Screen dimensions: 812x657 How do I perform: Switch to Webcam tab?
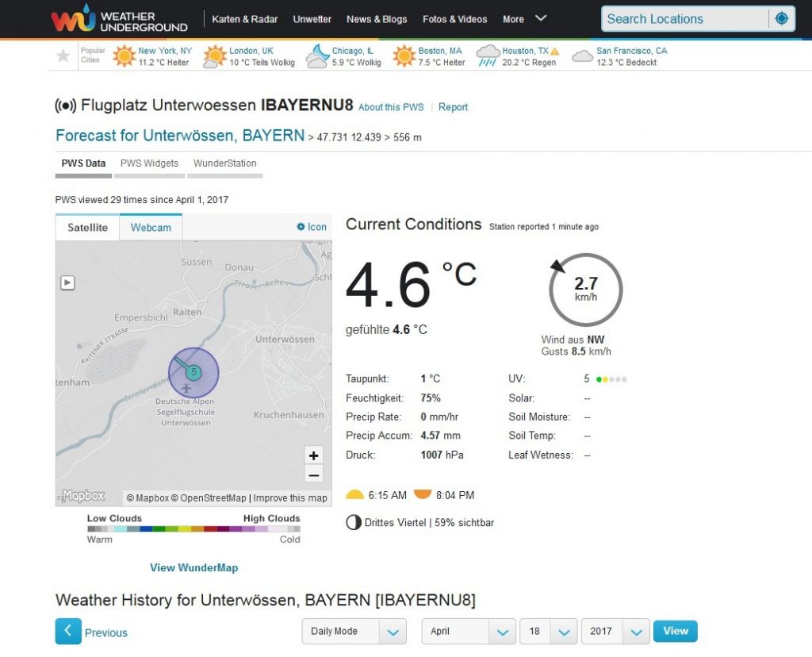[x=151, y=228]
